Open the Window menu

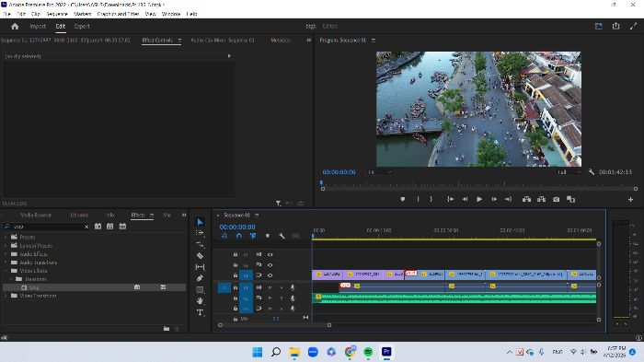[171, 14]
